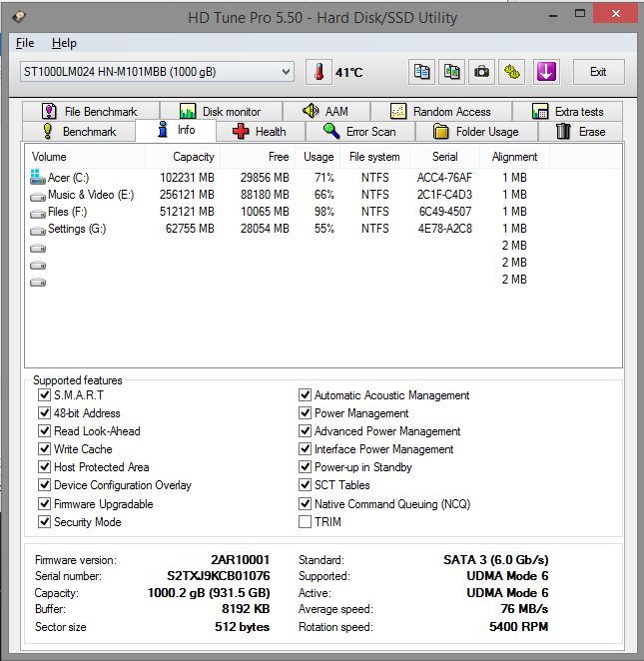The width and height of the screenshot is (644, 661).
Task: Toggle the Power-up in Standby checkbox
Action: 305,466
